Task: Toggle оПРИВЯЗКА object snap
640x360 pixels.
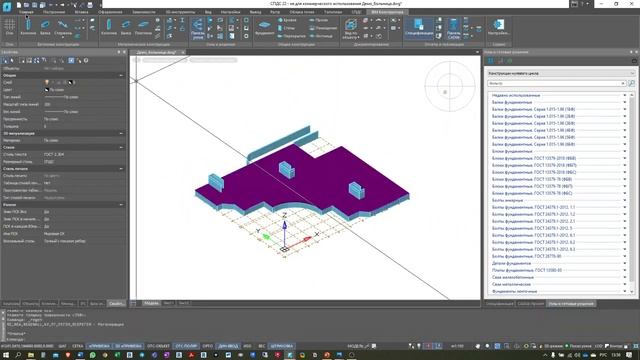Action: (x=99, y=346)
